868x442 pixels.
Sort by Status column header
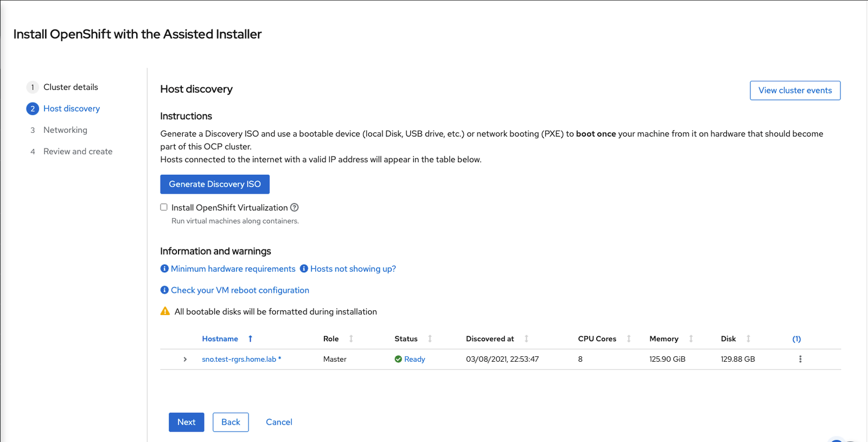click(x=406, y=338)
